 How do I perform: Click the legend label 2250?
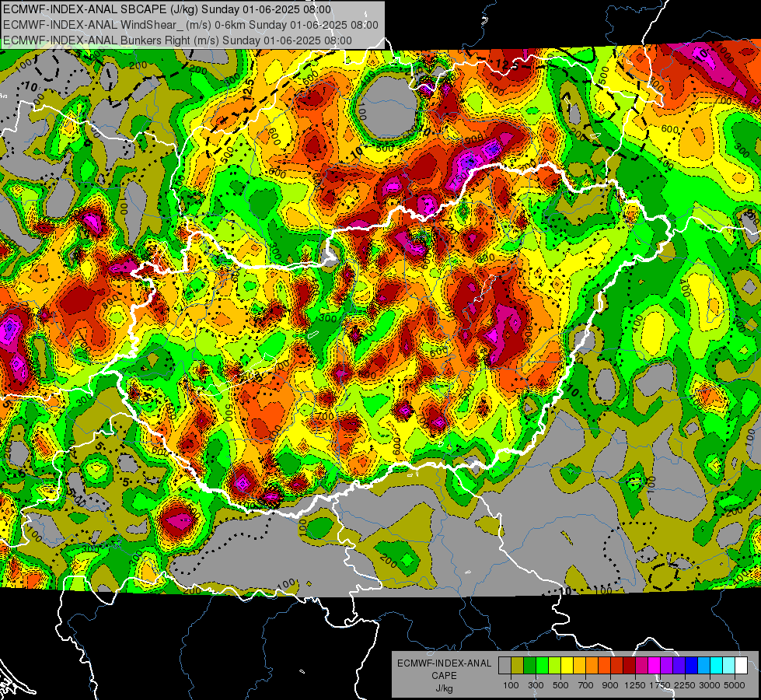pos(685,685)
